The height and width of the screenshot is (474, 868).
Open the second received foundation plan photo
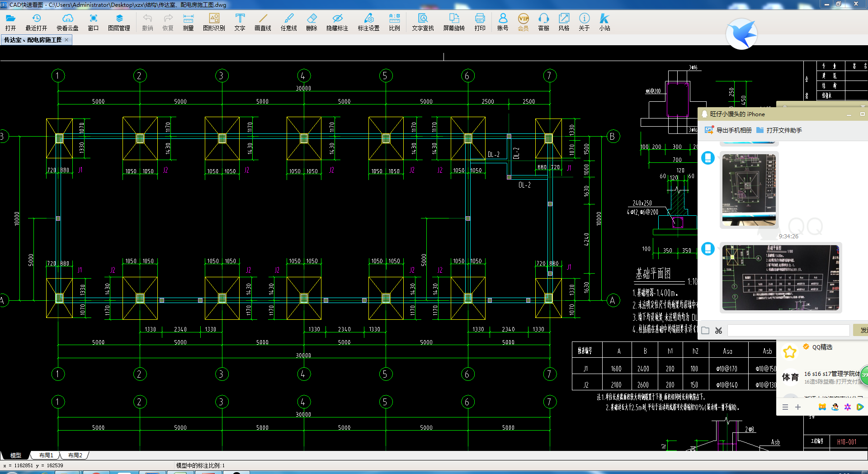[x=780, y=278]
